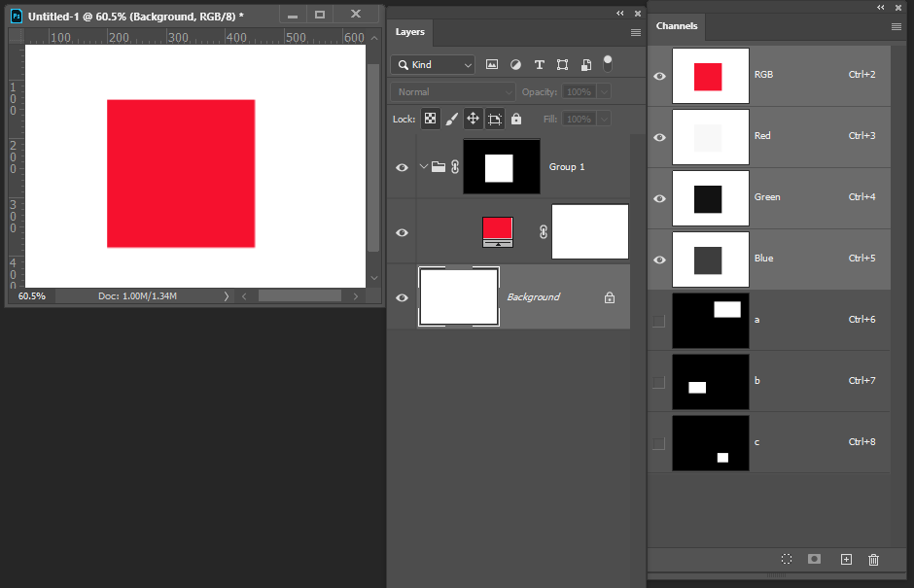
Task: Lock transparent pixels icon in Layers
Action: (x=430, y=119)
